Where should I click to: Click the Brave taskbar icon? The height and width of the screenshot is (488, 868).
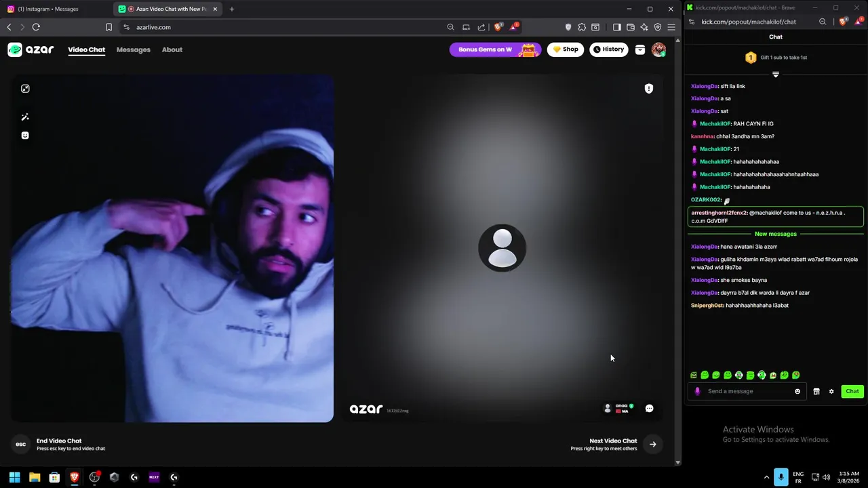pyautogui.click(x=75, y=477)
